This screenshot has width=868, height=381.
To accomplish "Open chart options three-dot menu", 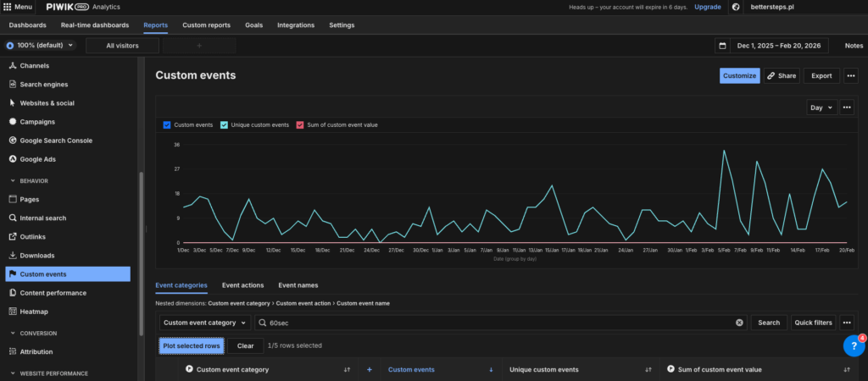I will [x=846, y=108].
